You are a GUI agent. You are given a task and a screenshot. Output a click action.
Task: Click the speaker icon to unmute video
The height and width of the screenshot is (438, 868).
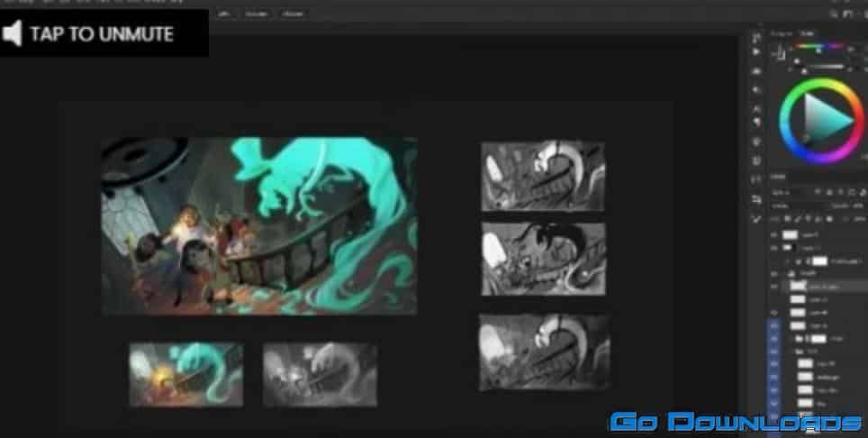click(x=13, y=34)
